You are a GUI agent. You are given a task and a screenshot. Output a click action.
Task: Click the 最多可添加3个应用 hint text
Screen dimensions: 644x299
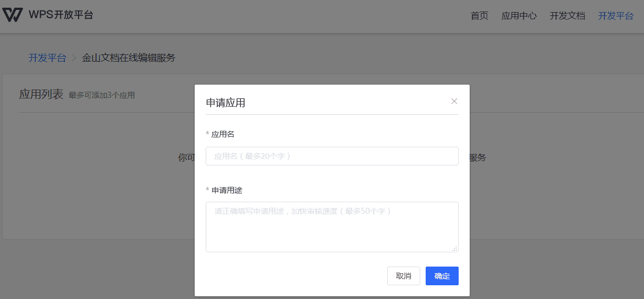102,95
